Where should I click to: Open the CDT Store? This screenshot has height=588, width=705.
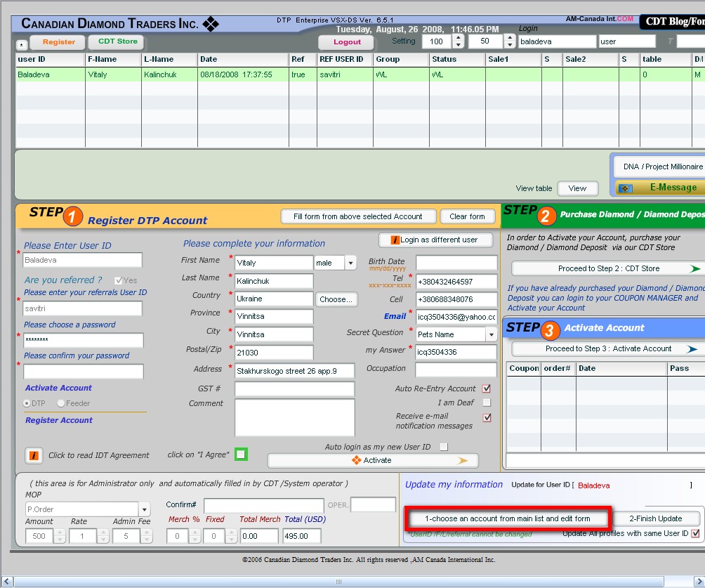[x=117, y=41]
